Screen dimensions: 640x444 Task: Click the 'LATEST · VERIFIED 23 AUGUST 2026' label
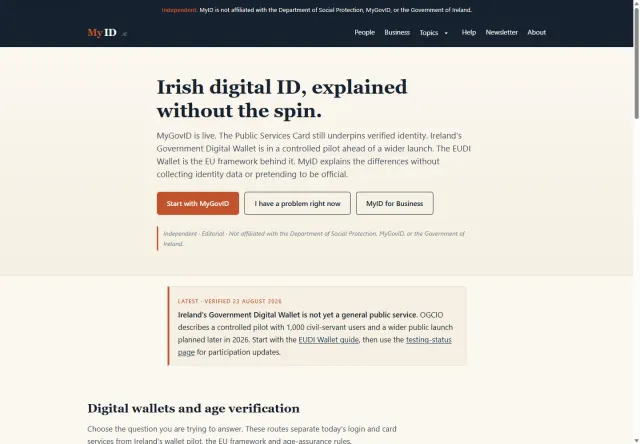(229, 301)
